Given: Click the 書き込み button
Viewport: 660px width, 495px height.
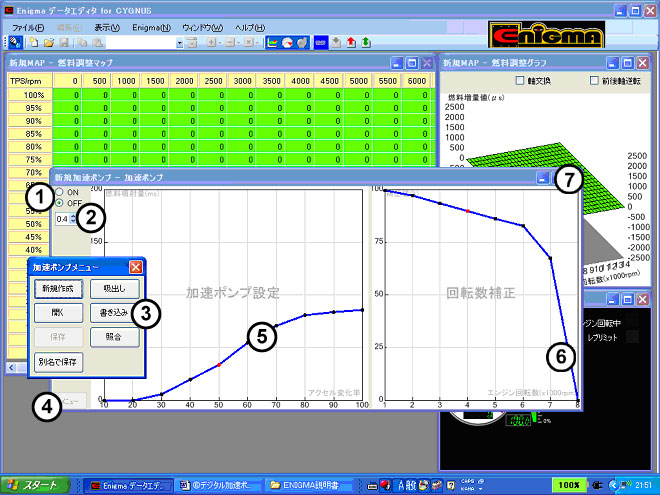Looking at the screenshot, I should tap(114, 313).
